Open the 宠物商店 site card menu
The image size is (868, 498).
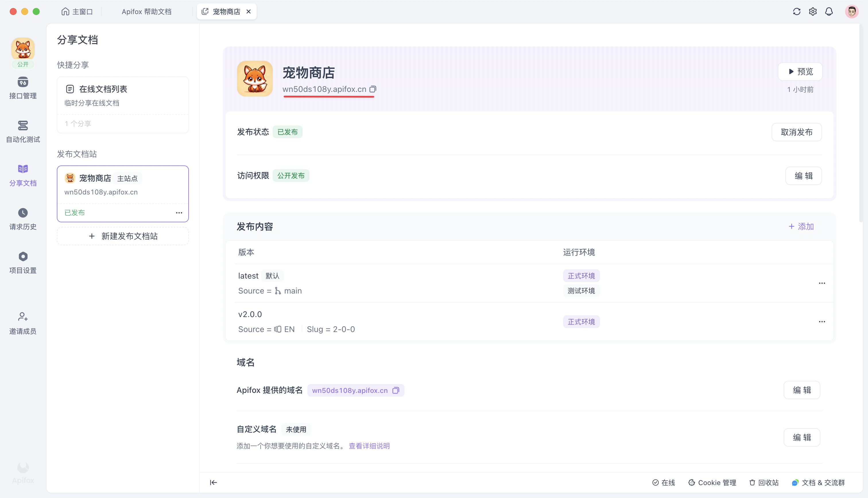pos(179,213)
